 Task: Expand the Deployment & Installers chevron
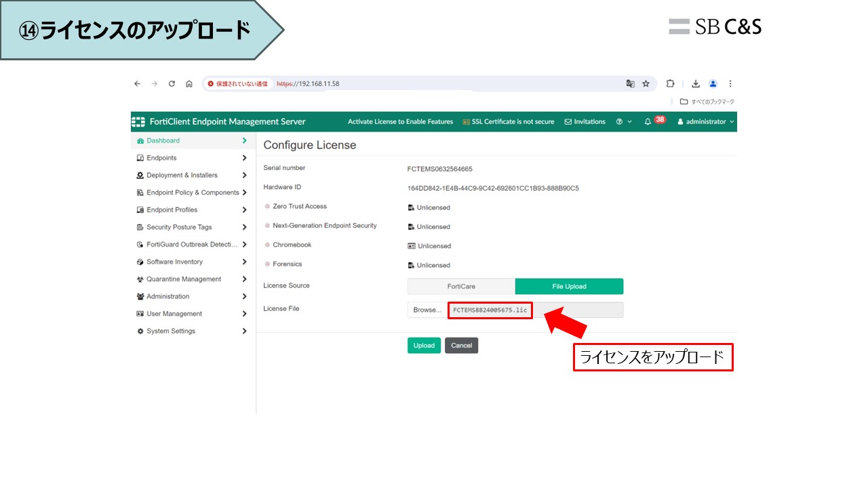click(244, 176)
